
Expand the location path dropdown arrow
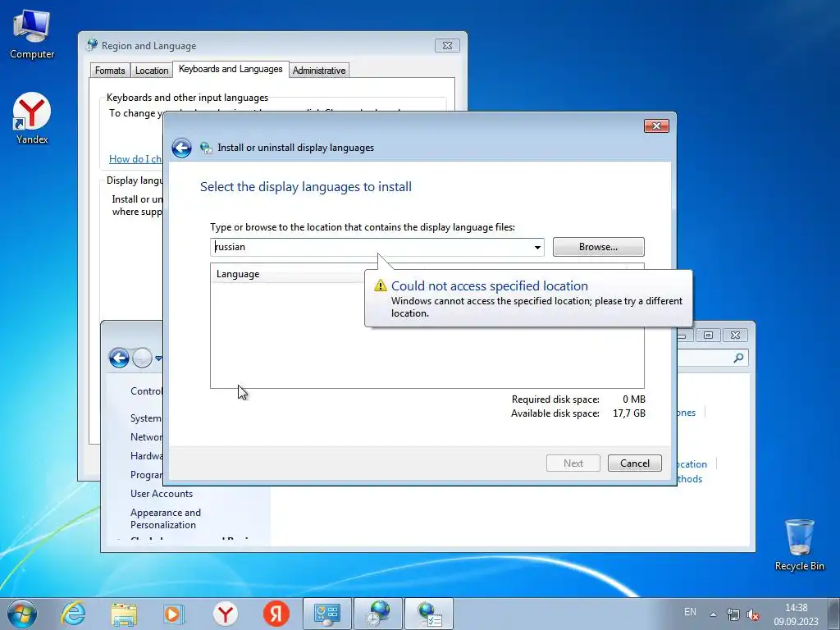(x=536, y=248)
